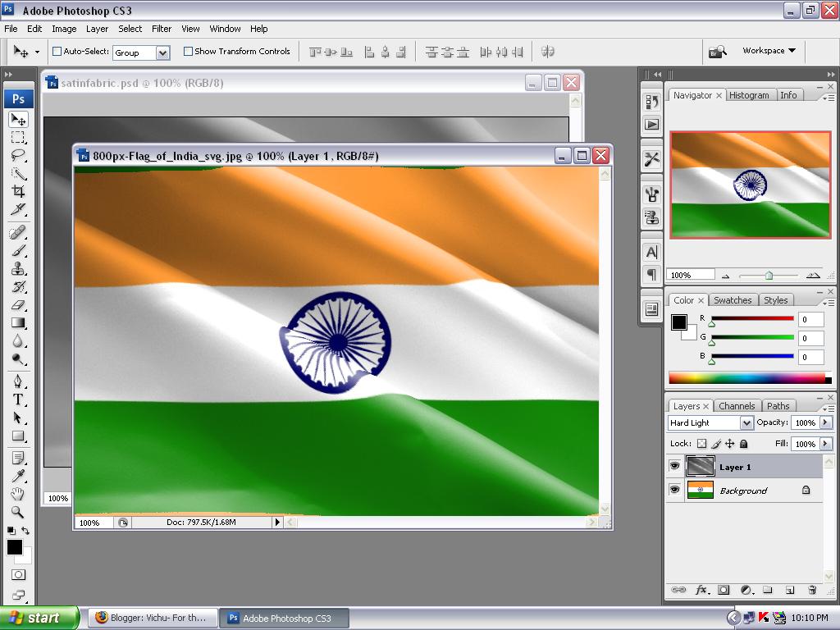Open the tool preset picker arrow
Screen dimensions: 840x630
(x=37, y=52)
